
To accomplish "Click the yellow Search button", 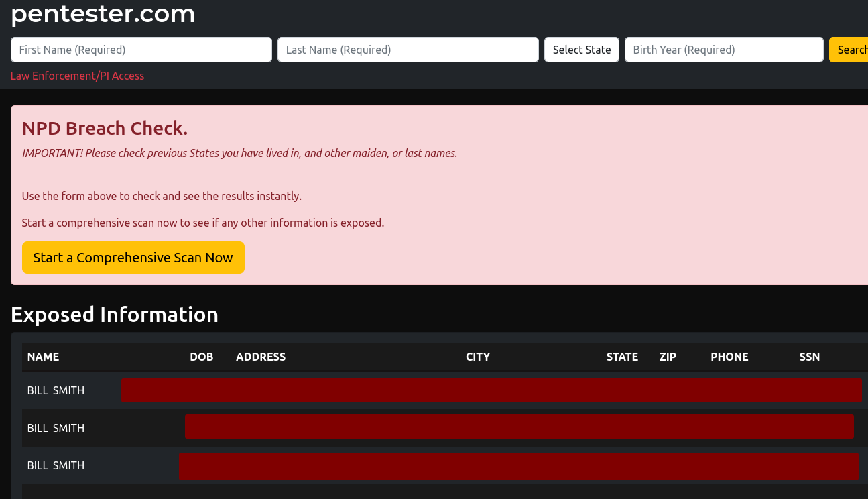I will tap(849, 50).
